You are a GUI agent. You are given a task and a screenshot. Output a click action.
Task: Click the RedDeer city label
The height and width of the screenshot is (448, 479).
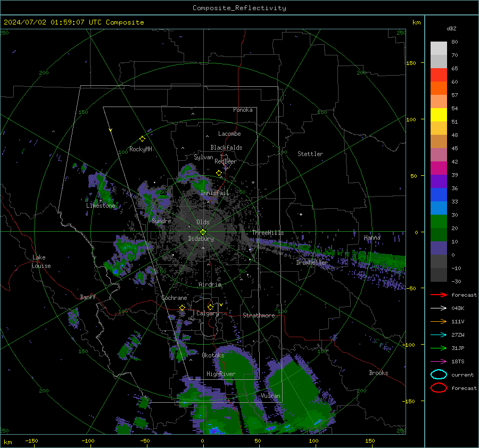(x=226, y=161)
